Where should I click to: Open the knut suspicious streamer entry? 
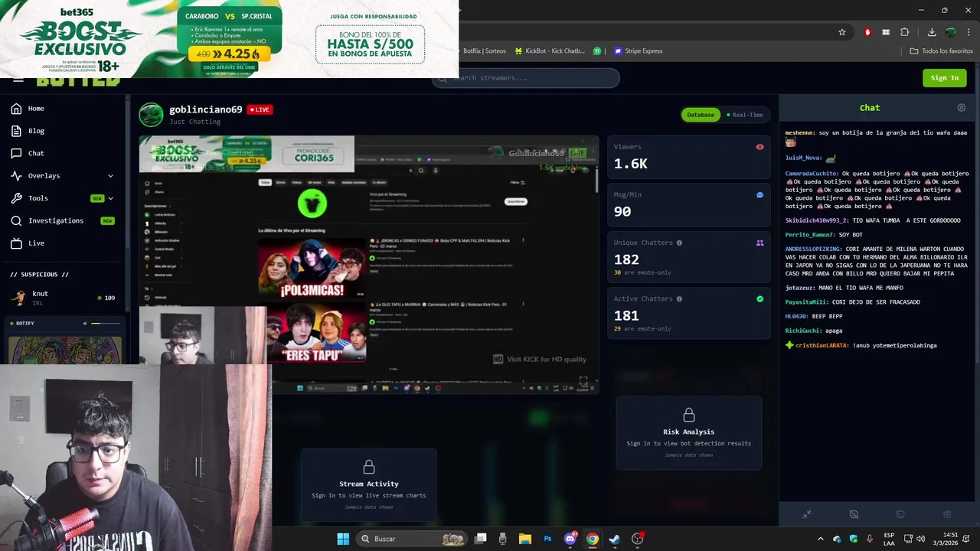point(63,298)
